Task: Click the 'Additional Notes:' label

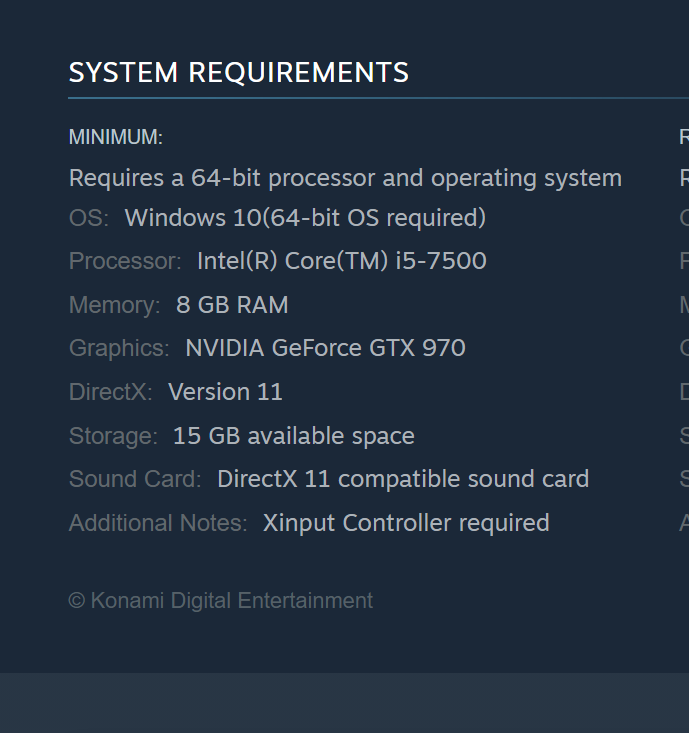Action: click(x=158, y=523)
